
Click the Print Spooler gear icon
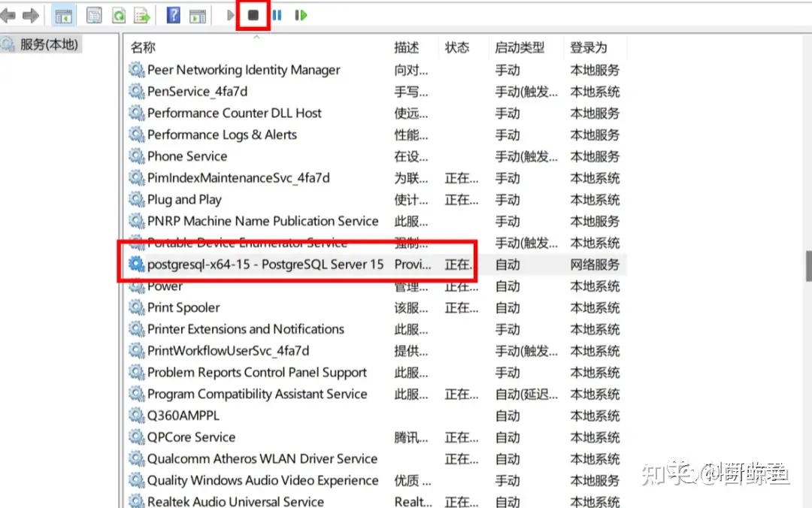click(136, 307)
